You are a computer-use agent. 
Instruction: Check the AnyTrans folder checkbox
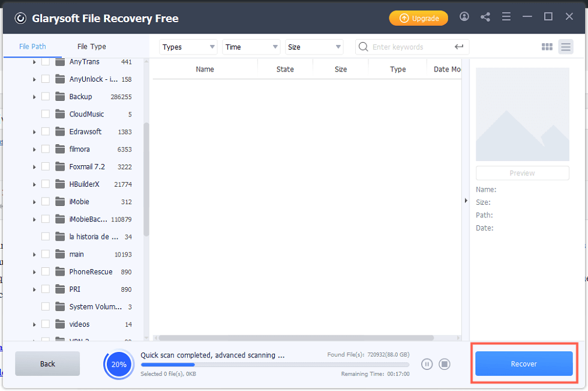[x=46, y=62]
